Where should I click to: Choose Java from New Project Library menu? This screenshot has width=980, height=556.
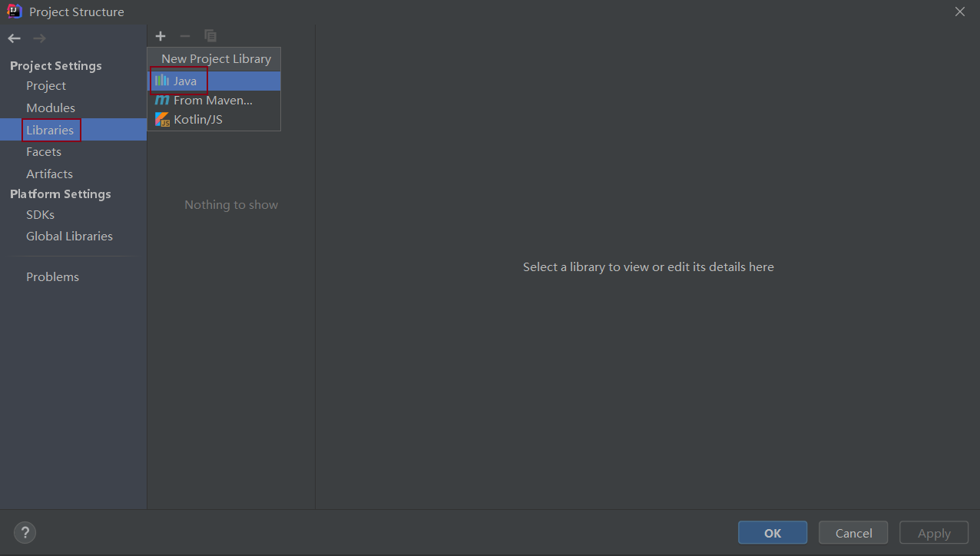point(185,81)
